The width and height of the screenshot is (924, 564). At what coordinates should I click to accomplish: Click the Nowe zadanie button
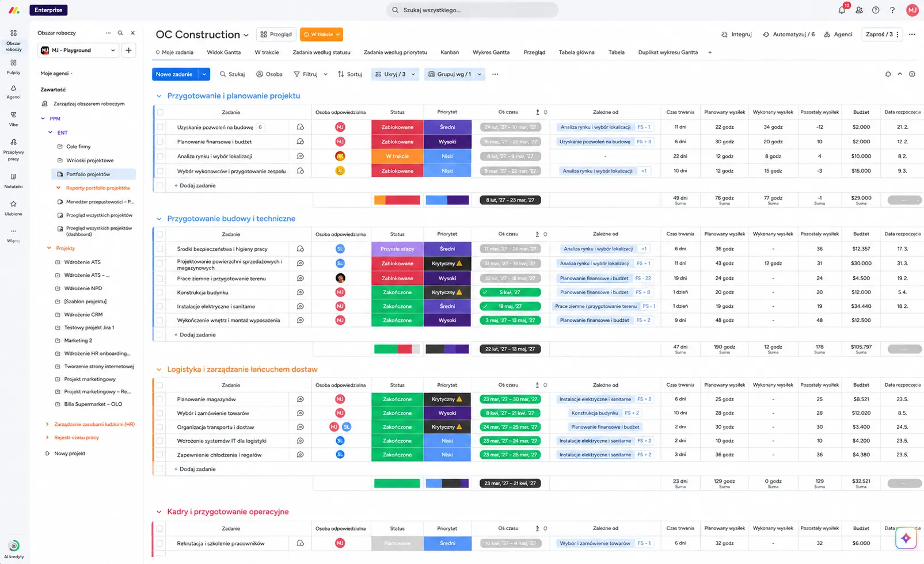pos(174,74)
